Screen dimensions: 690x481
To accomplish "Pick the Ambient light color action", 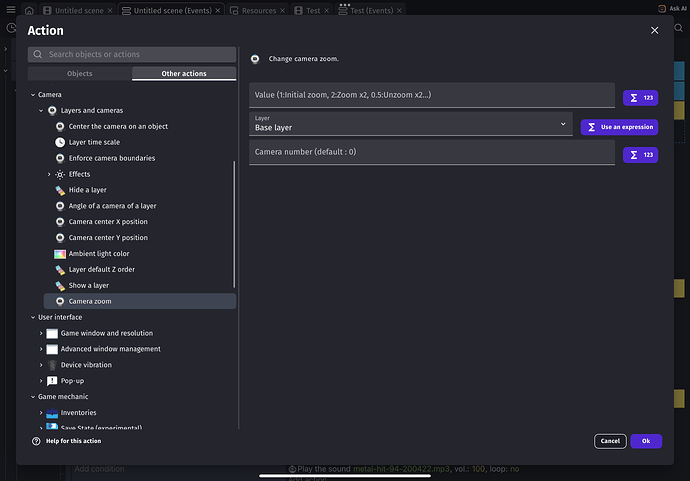I will (99, 254).
